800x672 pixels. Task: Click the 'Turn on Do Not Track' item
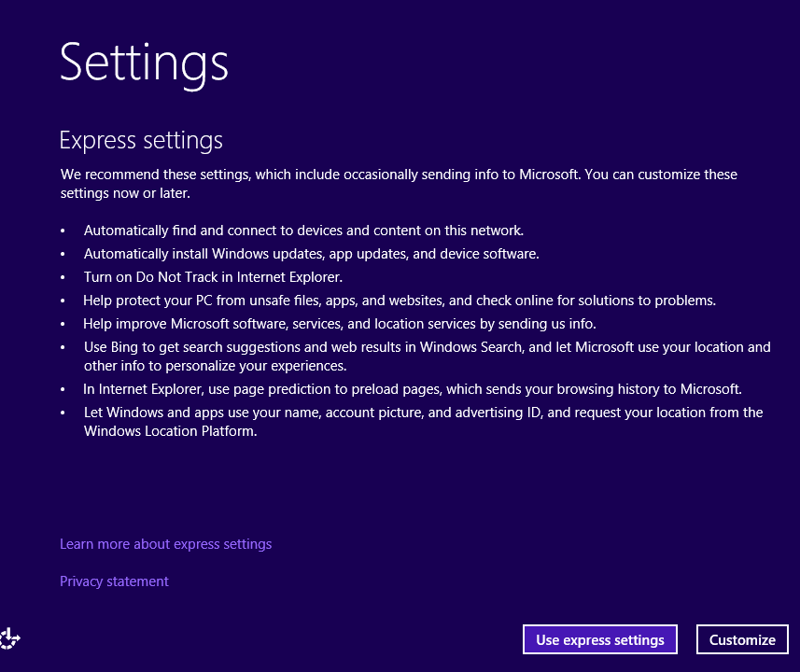tap(213, 276)
